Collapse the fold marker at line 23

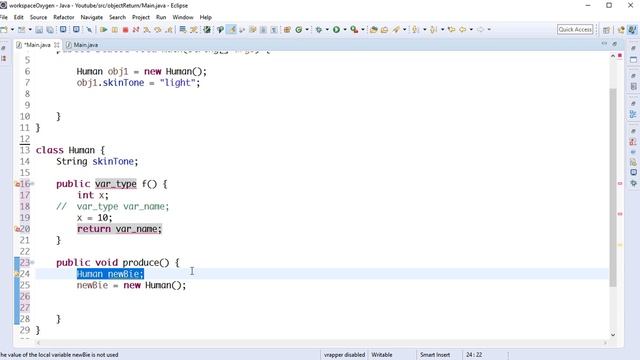(33, 262)
